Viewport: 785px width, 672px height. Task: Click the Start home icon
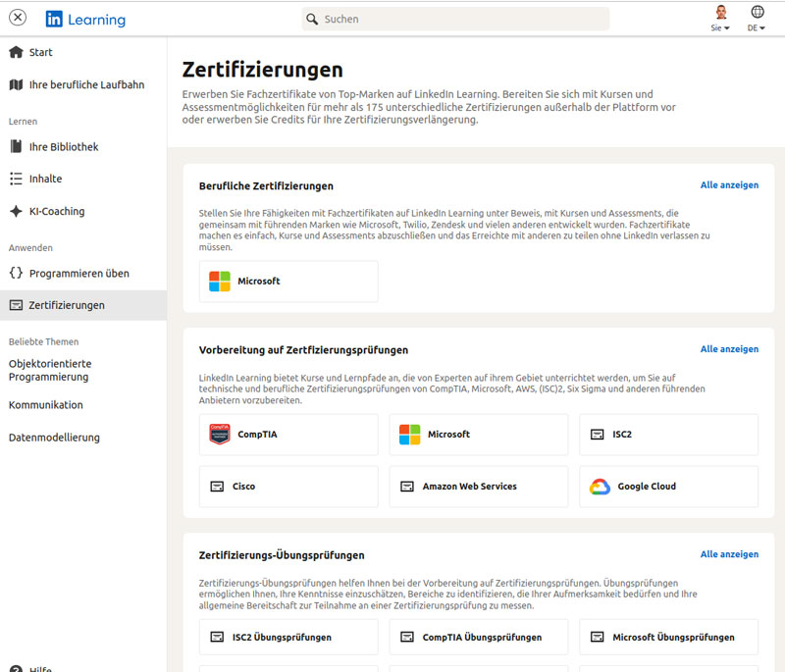coord(16,52)
